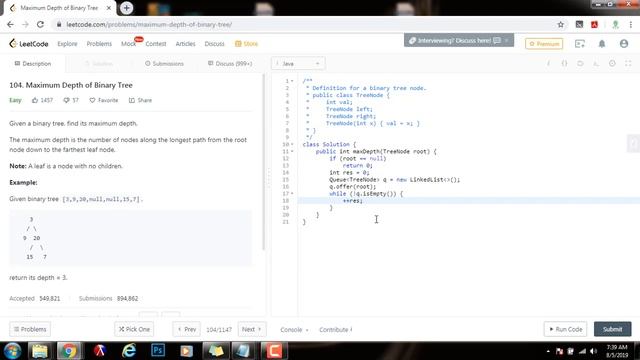
Task: Click the browser back arrow
Action: tap(11, 24)
